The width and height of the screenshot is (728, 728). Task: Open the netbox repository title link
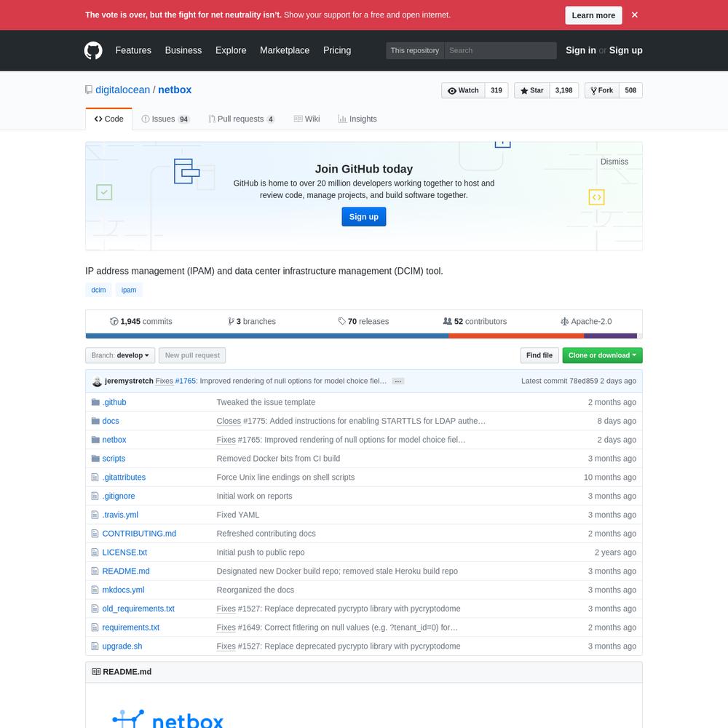point(175,90)
